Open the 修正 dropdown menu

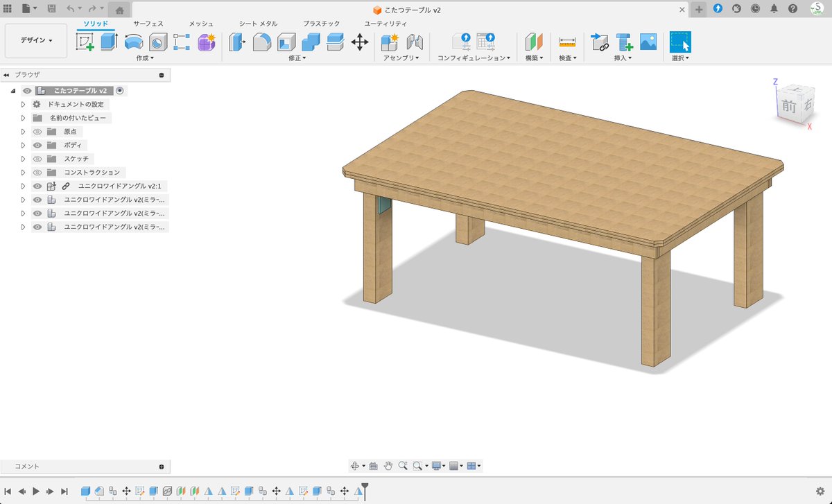pyautogui.click(x=297, y=58)
